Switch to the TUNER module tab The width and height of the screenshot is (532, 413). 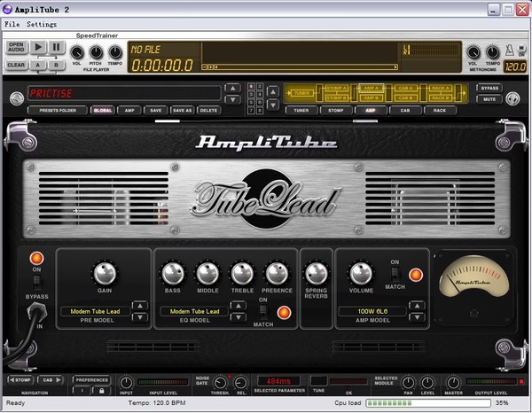[301, 110]
